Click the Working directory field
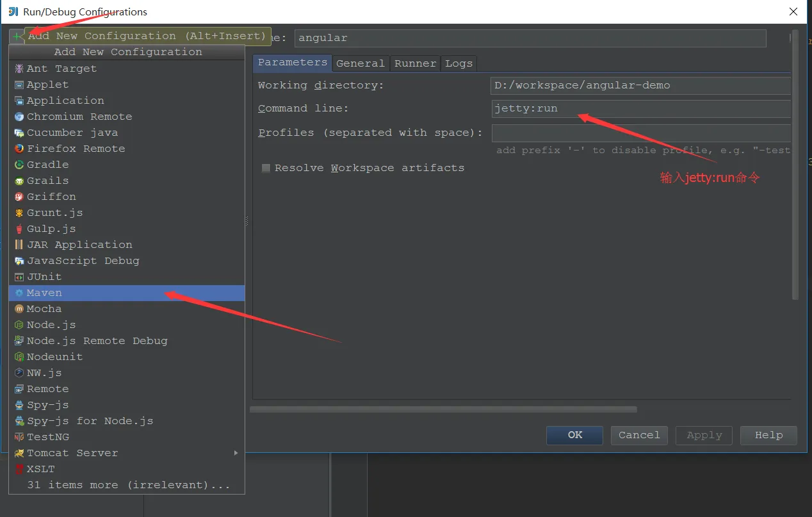This screenshot has height=517, width=812. [642, 85]
